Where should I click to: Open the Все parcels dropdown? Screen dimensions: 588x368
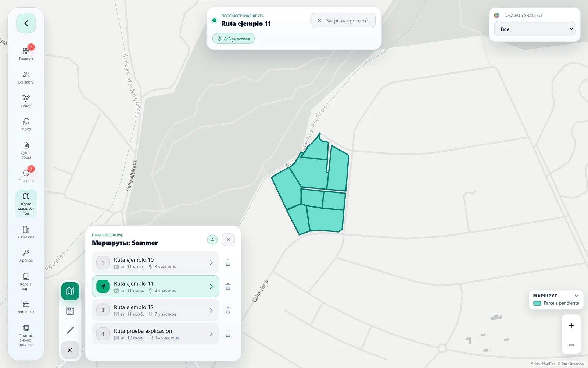click(x=534, y=29)
